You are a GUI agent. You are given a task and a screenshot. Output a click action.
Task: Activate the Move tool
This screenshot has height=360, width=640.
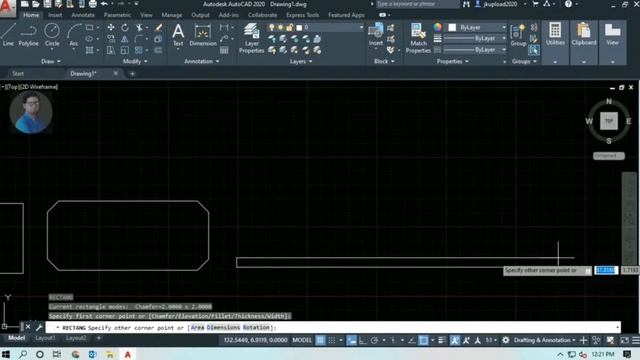(x=111, y=27)
